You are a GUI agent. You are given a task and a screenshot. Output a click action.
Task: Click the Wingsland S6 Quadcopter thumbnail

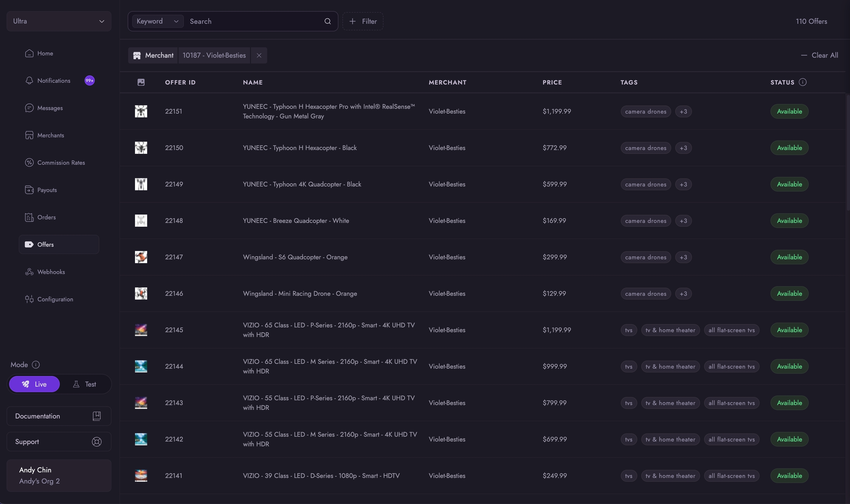(141, 257)
